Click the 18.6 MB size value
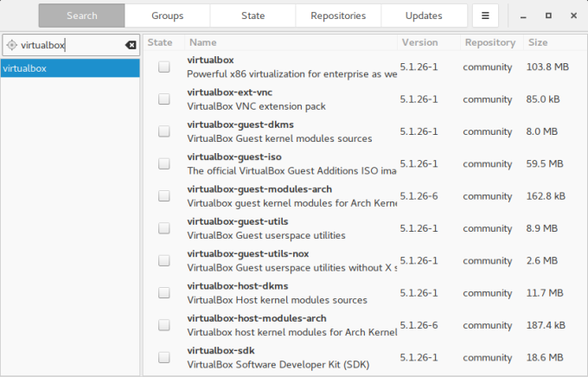The width and height of the screenshot is (588, 377). tap(545, 357)
